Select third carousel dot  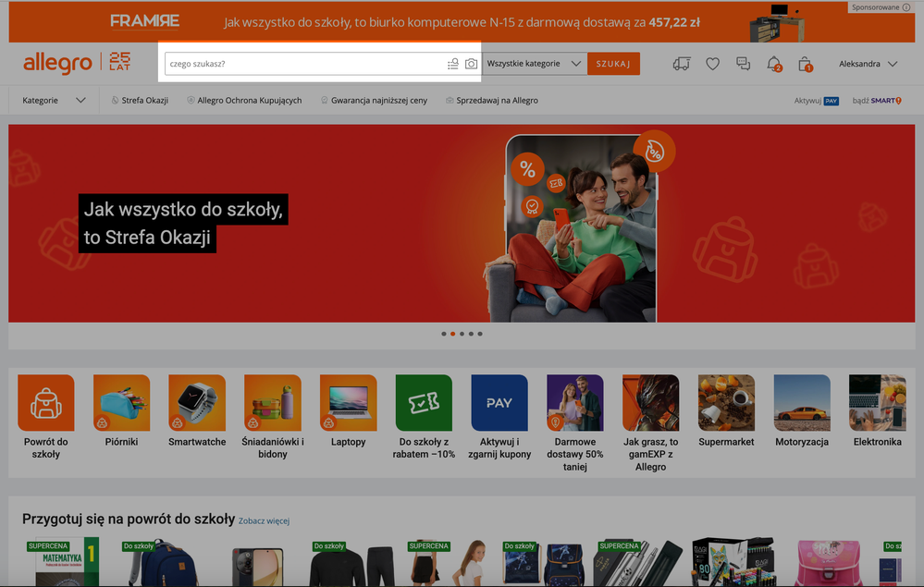[462, 334]
